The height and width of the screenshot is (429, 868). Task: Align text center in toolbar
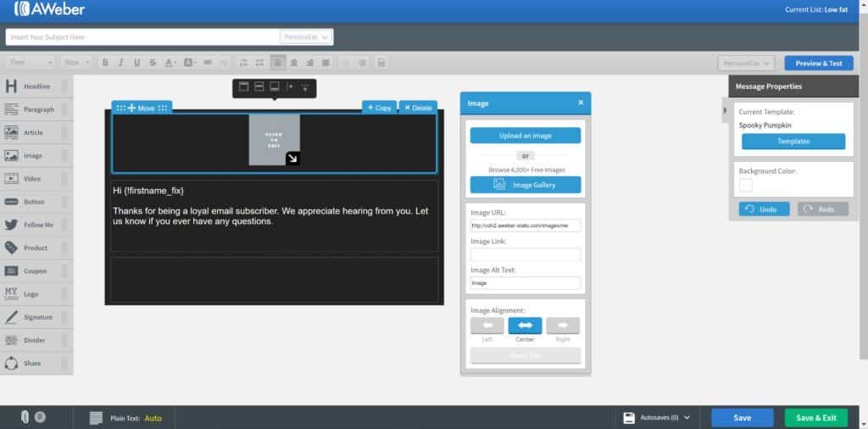(x=294, y=63)
